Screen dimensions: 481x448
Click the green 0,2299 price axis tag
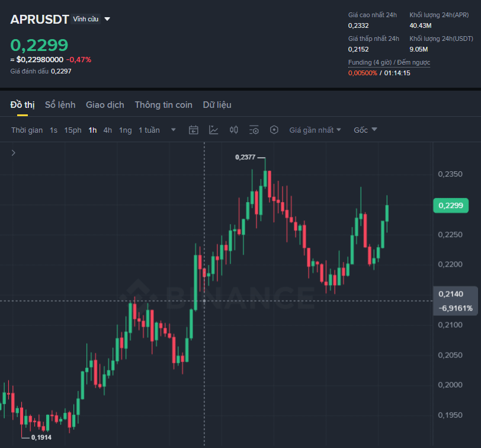click(451, 205)
